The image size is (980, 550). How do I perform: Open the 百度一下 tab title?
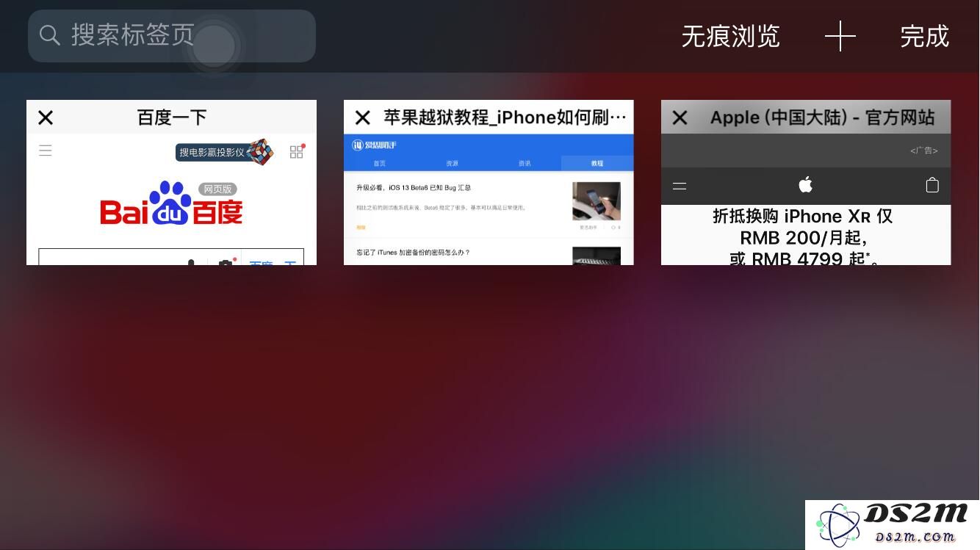(x=172, y=117)
